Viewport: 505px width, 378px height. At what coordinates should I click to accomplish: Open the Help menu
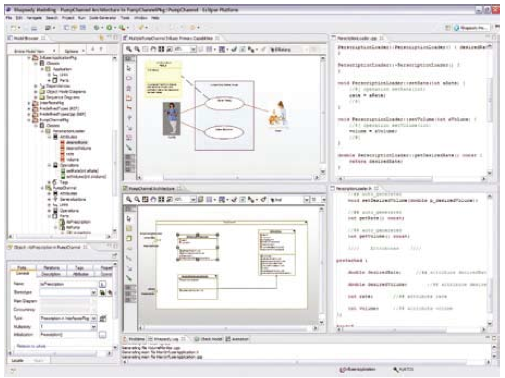[155, 18]
